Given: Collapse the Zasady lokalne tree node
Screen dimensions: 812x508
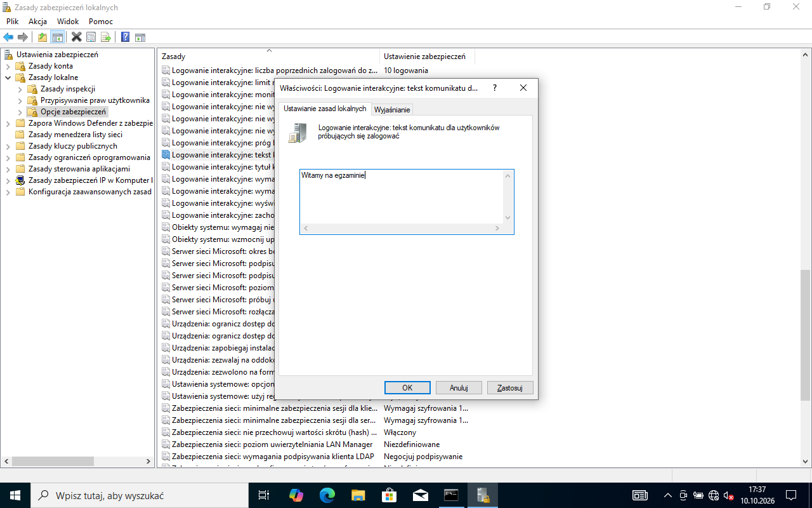Looking at the screenshot, I should [8, 77].
